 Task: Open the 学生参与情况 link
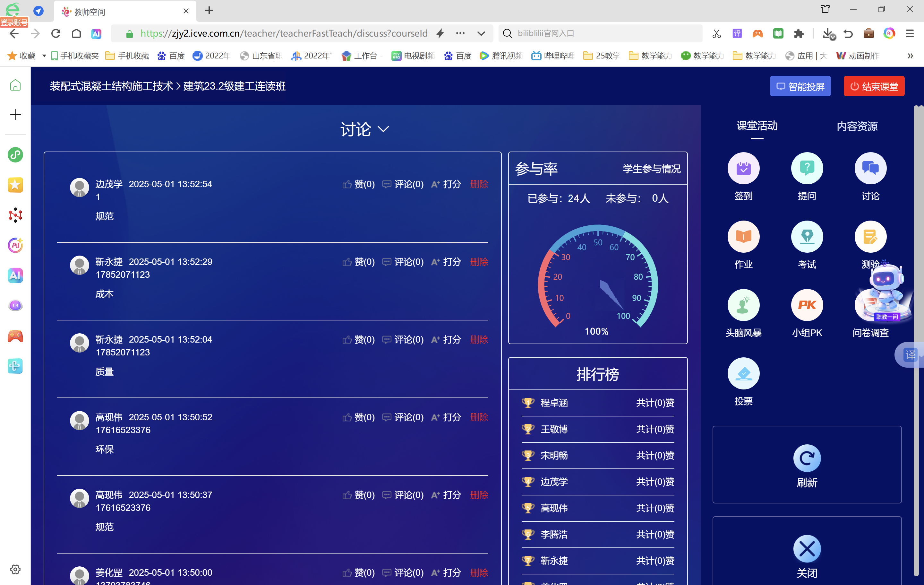[x=651, y=169]
